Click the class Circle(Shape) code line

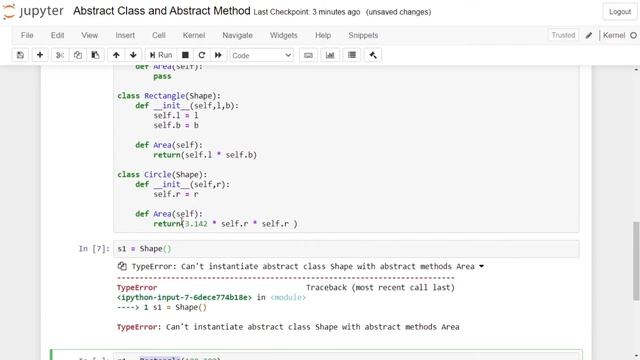coord(162,175)
